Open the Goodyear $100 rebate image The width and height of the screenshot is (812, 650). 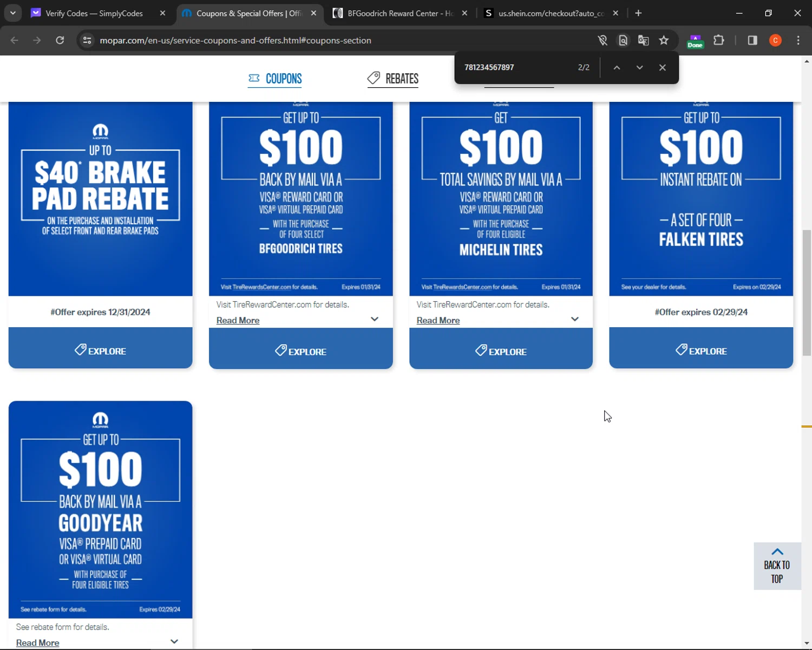pyautogui.click(x=100, y=509)
